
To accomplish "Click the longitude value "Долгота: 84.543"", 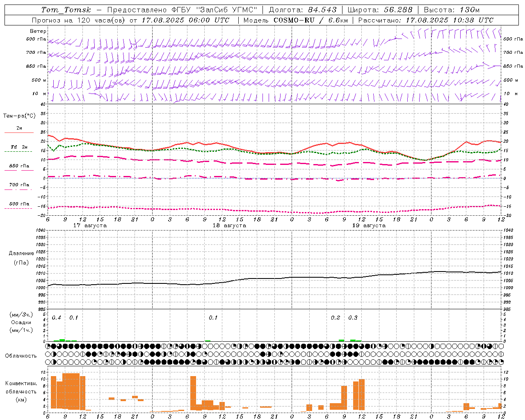I will click(x=303, y=10).
